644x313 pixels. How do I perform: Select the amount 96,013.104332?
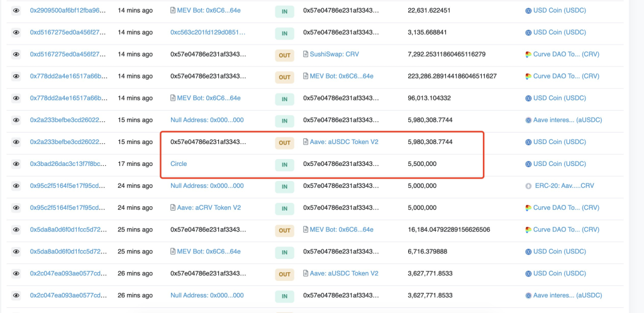429,98
